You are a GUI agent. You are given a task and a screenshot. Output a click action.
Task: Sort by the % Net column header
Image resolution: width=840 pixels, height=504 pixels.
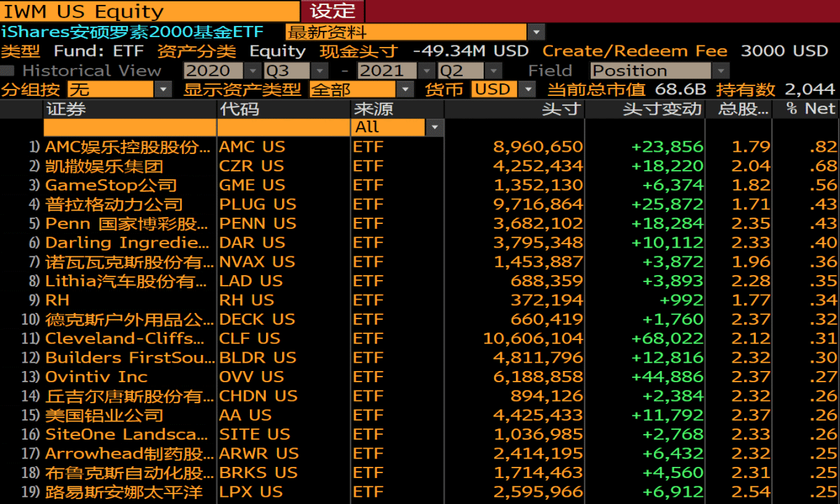[806, 108]
